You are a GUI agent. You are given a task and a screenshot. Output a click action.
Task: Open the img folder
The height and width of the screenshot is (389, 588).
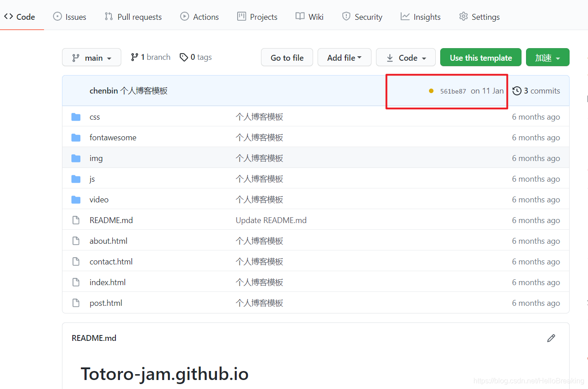(96, 158)
